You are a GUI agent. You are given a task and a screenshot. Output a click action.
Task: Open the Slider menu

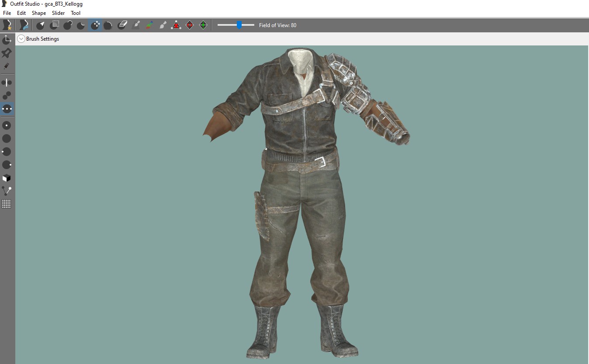pos(58,13)
